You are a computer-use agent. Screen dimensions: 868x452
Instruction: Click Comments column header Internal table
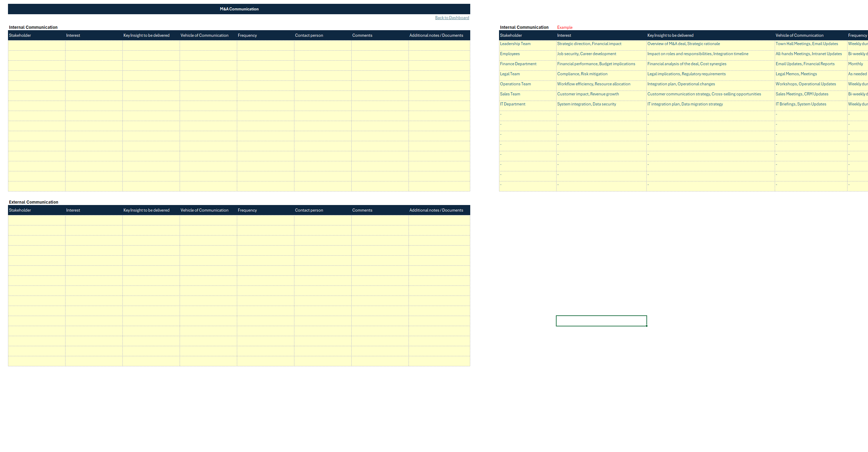[x=362, y=36]
